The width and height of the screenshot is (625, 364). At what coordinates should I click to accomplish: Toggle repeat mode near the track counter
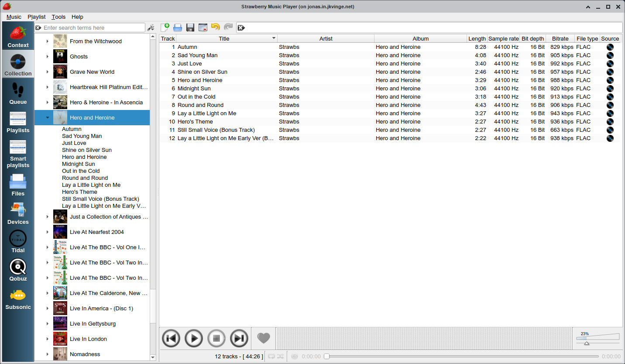[272, 356]
